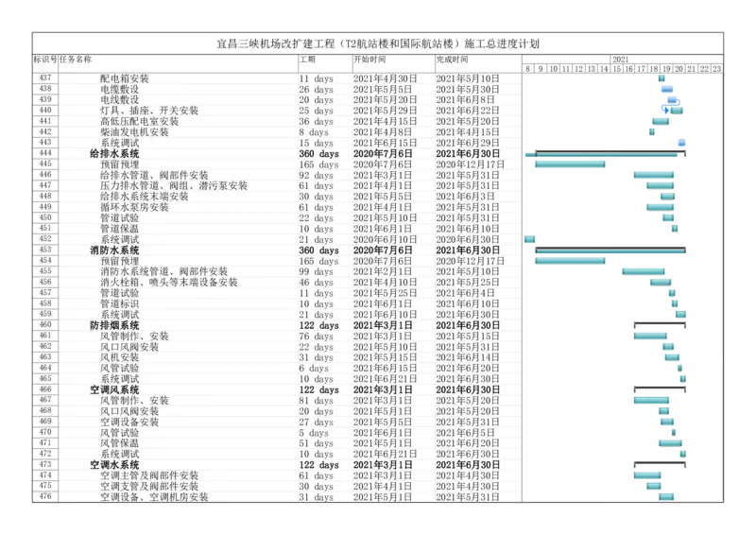Click the 风机安装 task name

click(119, 357)
